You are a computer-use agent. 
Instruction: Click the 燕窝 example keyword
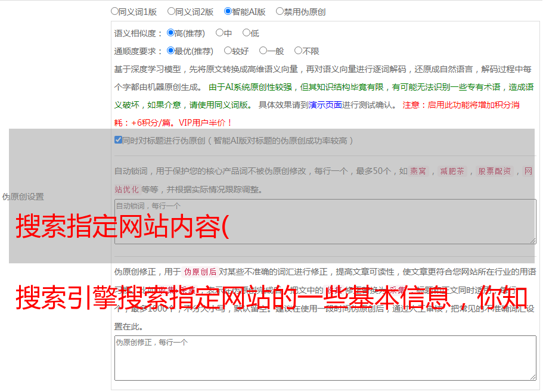tap(418, 171)
